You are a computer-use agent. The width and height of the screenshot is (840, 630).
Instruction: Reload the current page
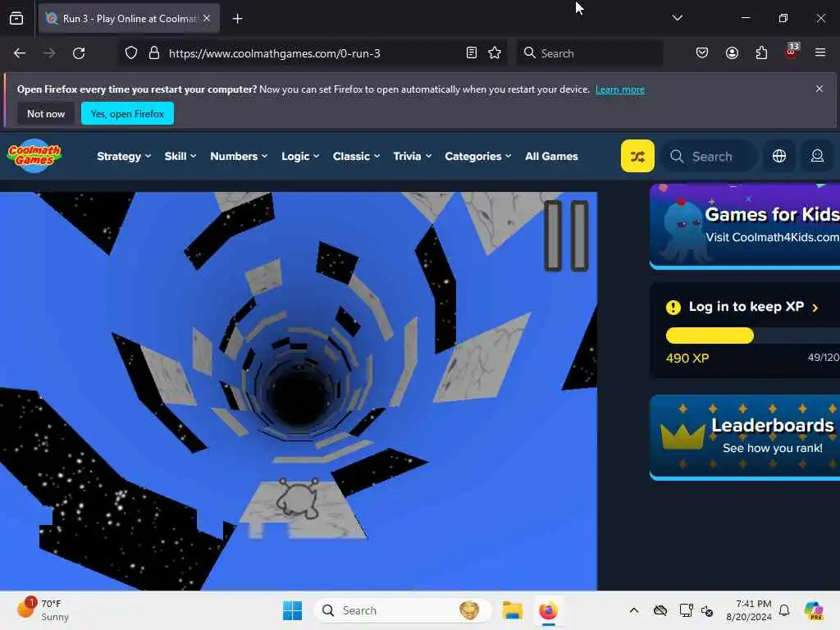point(79,53)
